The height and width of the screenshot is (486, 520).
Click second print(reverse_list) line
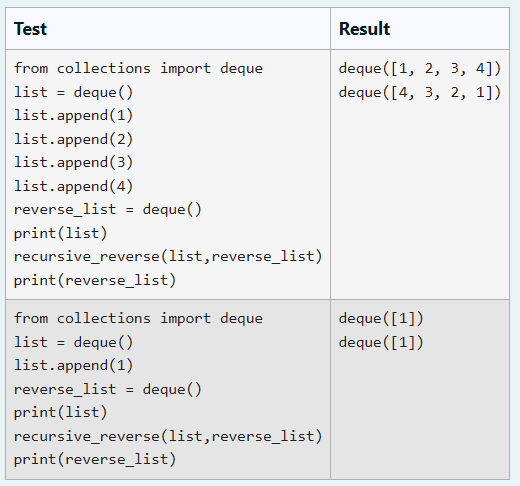click(x=95, y=460)
